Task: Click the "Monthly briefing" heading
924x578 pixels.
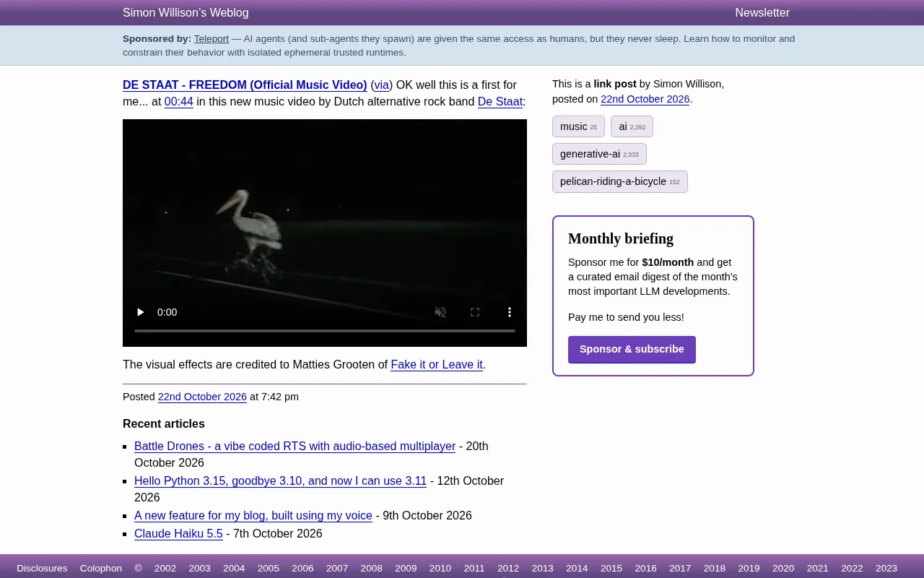Action: click(x=621, y=238)
